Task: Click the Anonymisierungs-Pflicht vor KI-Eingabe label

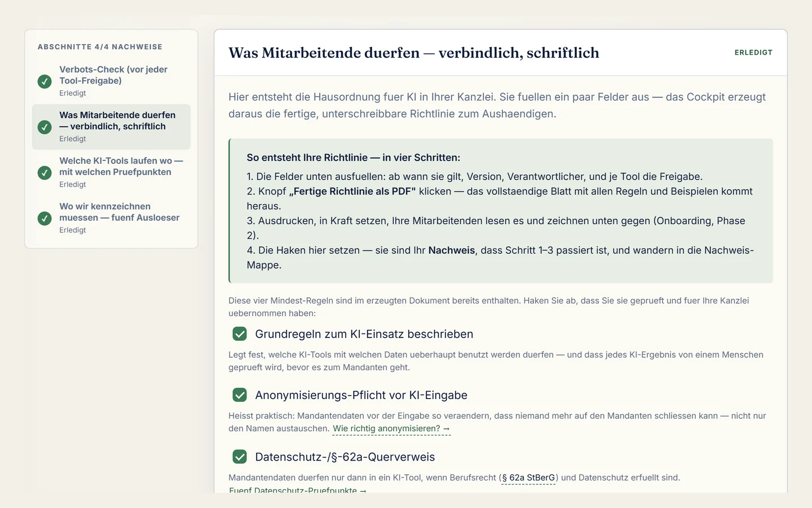Action: point(361,395)
